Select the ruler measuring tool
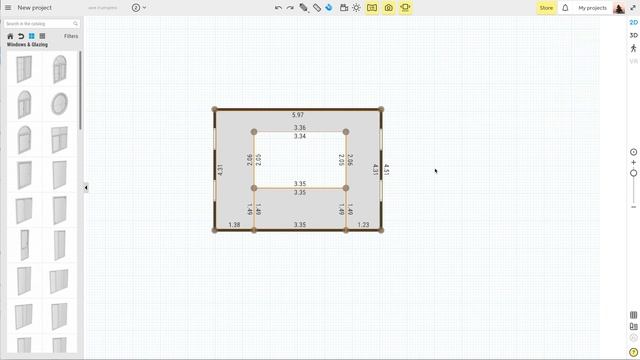The height and width of the screenshot is (360, 640). (317, 8)
